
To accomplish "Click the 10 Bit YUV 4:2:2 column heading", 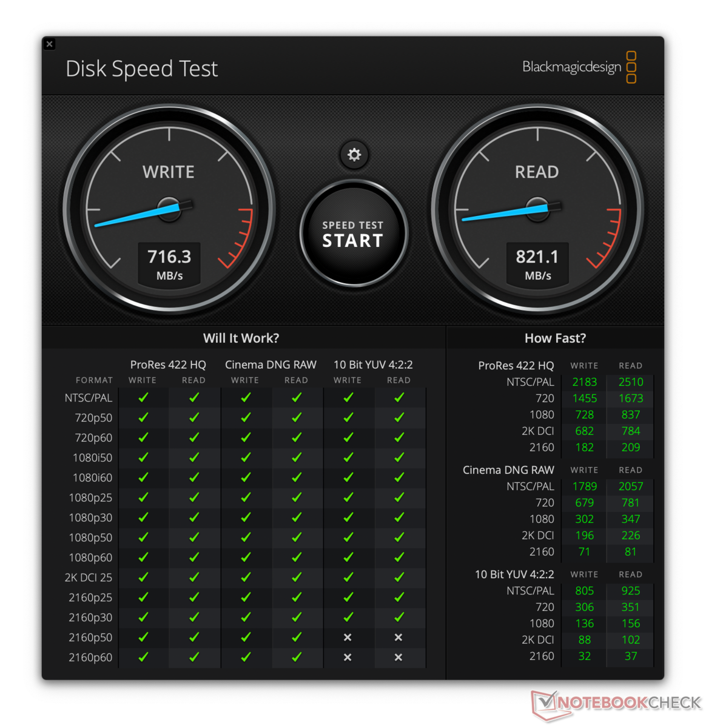I will coord(373,365).
